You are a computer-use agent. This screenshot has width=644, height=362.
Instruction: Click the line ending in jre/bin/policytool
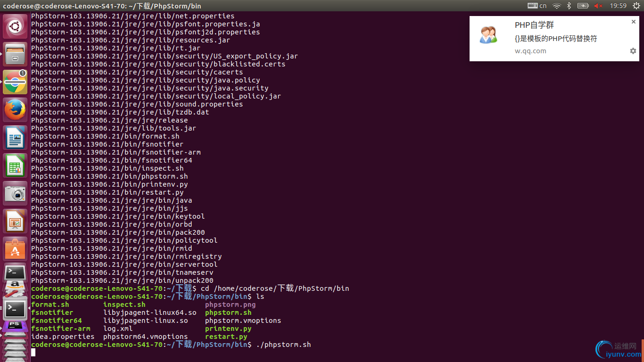pos(124,240)
